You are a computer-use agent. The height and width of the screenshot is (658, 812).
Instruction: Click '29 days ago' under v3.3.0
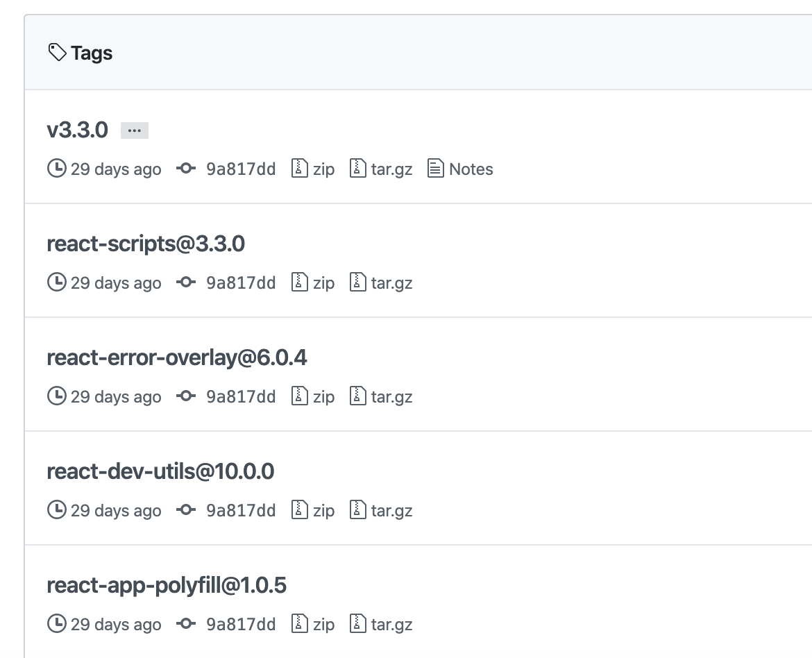coord(116,169)
